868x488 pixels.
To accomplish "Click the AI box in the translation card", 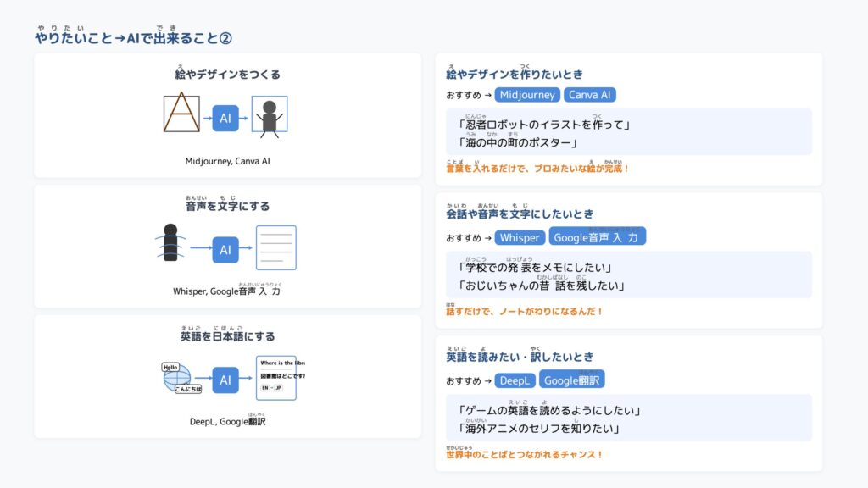I will [225, 380].
